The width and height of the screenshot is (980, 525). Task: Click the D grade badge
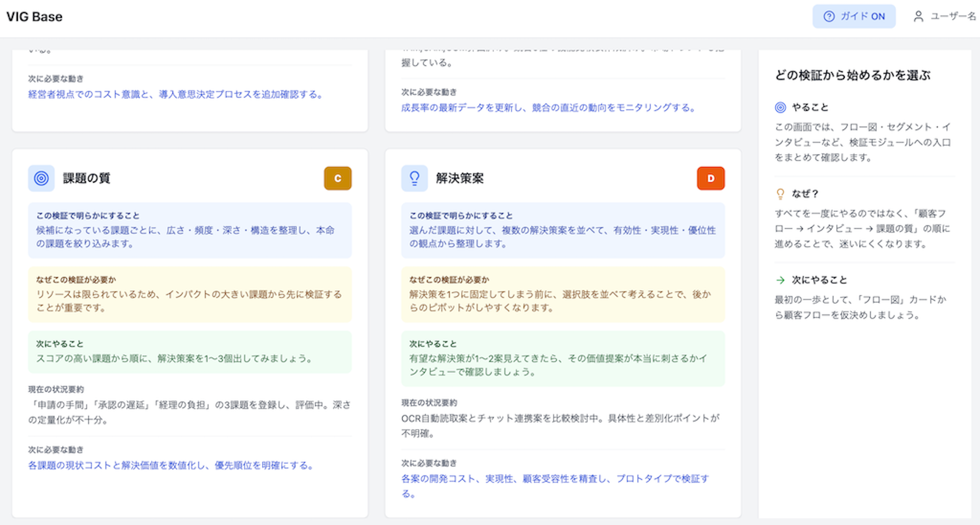(710, 178)
